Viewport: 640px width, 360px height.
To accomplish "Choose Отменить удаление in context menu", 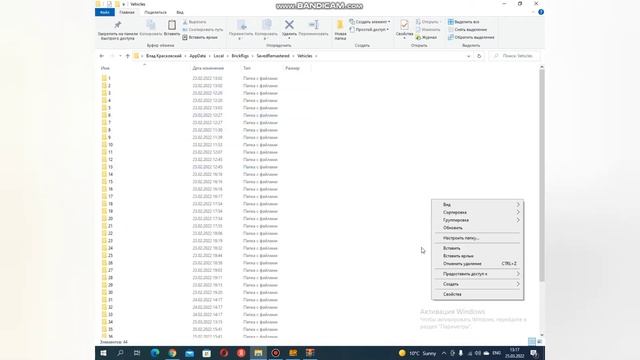I will (478, 263).
